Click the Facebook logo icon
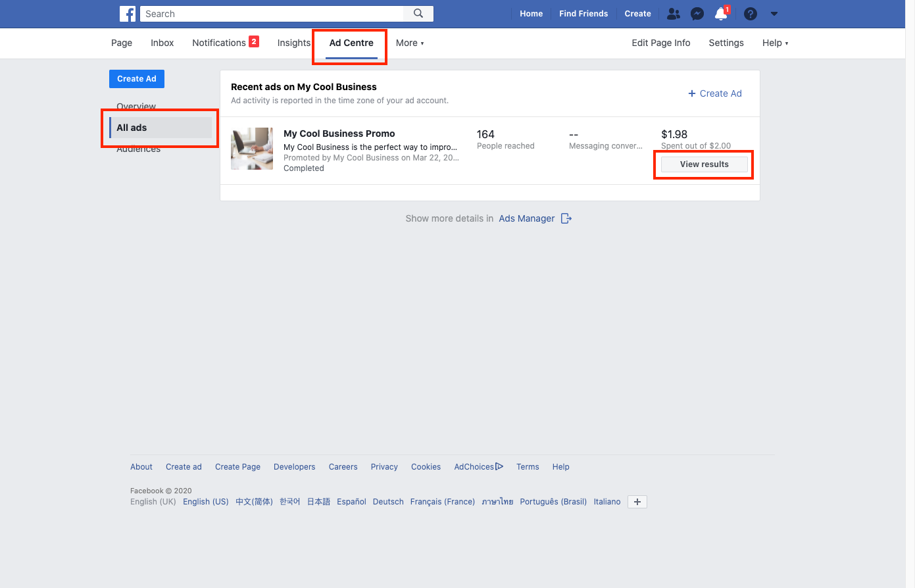Image resolution: width=915 pixels, height=588 pixels. pyautogui.click(x=128, y=14)
